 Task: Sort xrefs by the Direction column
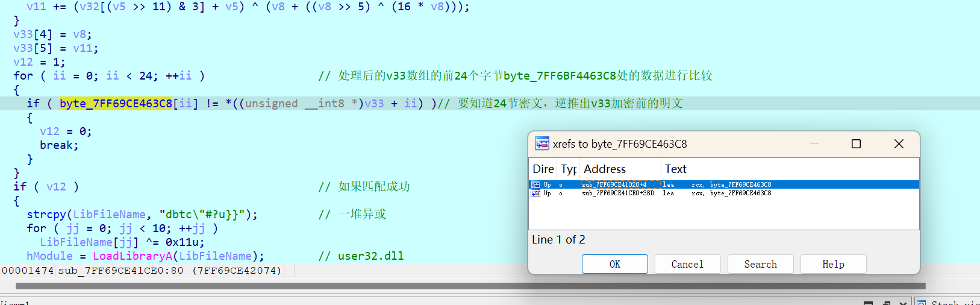(543, 169)
